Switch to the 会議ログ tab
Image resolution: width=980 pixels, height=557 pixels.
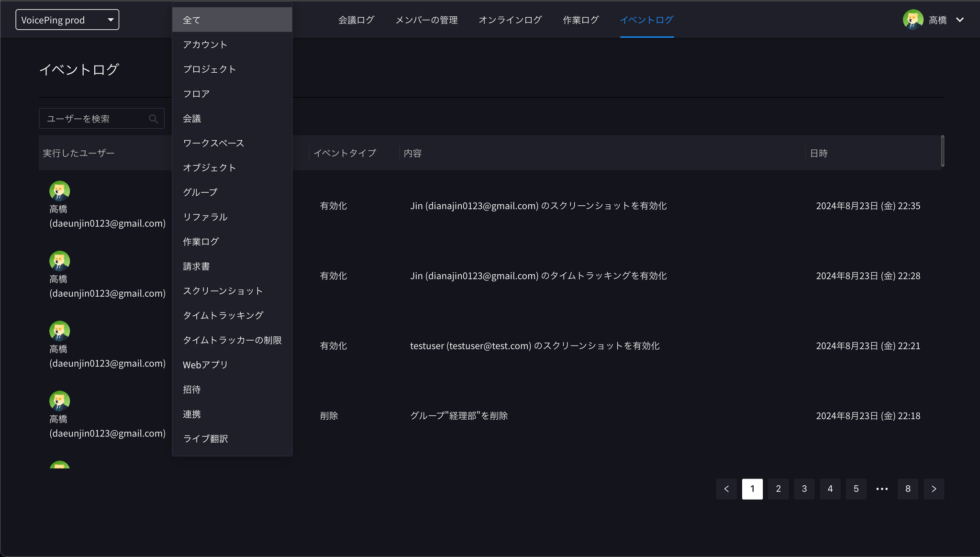point(356,20)
